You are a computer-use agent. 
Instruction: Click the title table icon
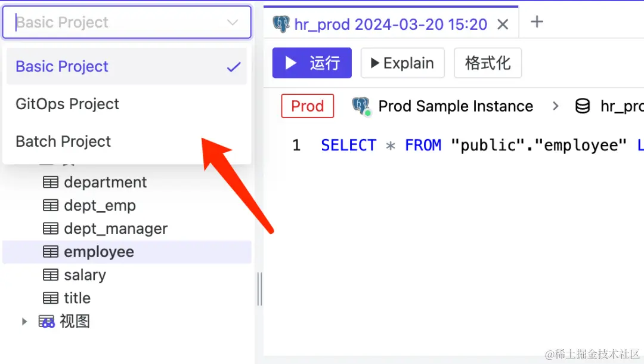click(51, 298)
